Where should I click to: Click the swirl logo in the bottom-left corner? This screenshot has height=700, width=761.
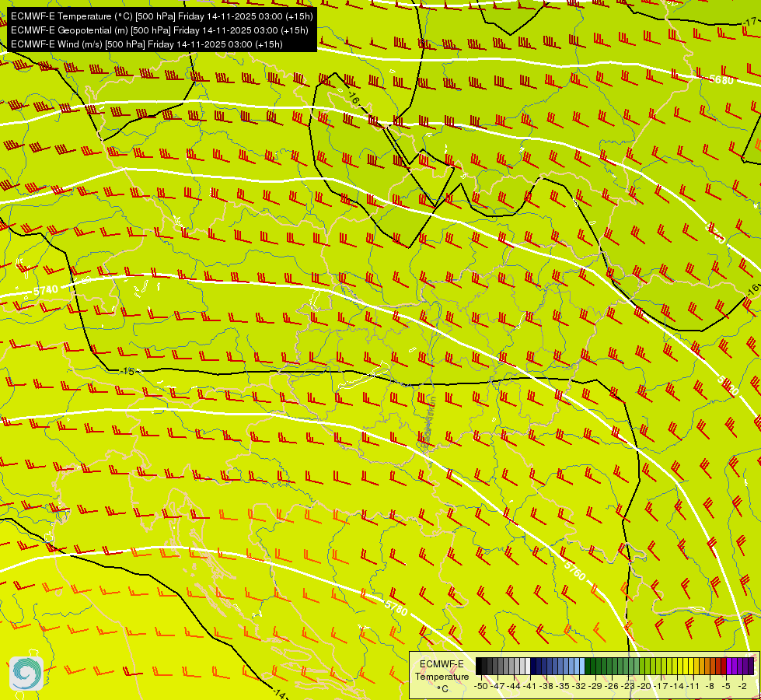[x=26, y=674]
